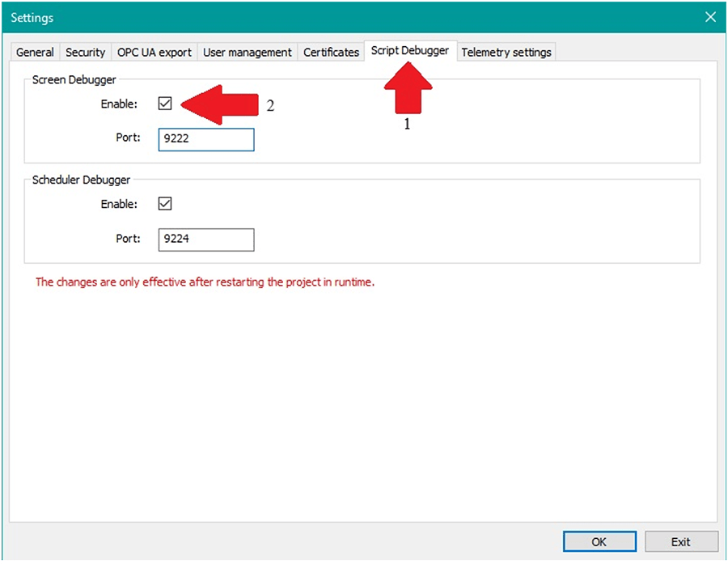This screenshot has width=728, height=564.
Task: Open the Telemetry settings tab
Action: tap(506, 52)
